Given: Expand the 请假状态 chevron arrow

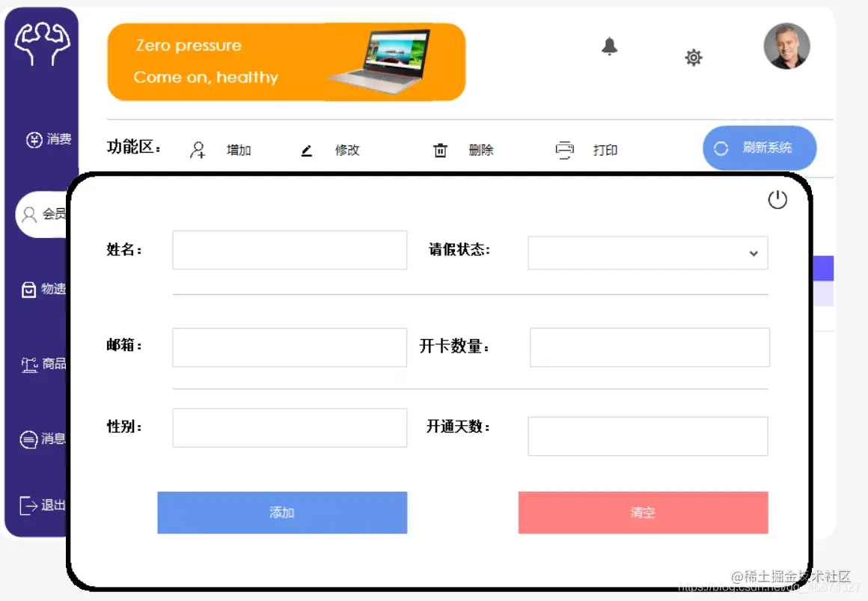Looking at the screenshot, I should 753,254.
